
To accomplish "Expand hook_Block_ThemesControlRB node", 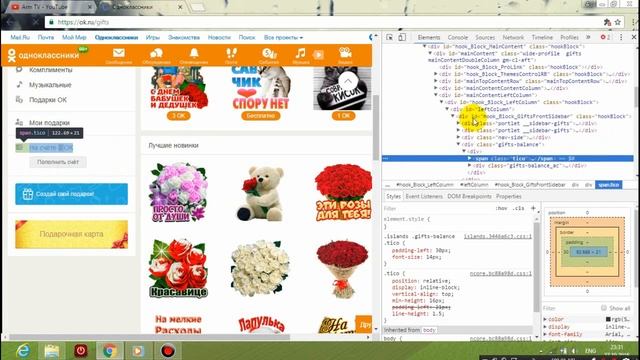I will [x=436, y=74].
